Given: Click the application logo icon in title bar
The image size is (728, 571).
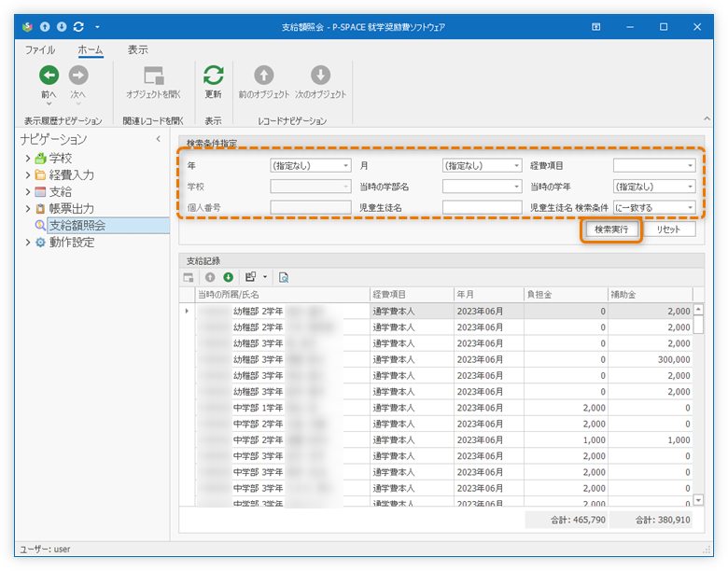Looking at the screenshot, I should click(27, 27).
